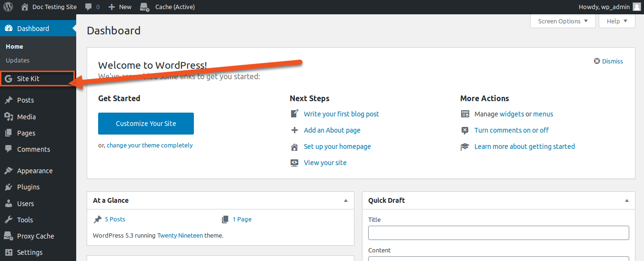Open the Cache (Active) admin bar menu
The height and width of the screenshot is (261, 644).
pyautogui.click(x=168, y=7)
